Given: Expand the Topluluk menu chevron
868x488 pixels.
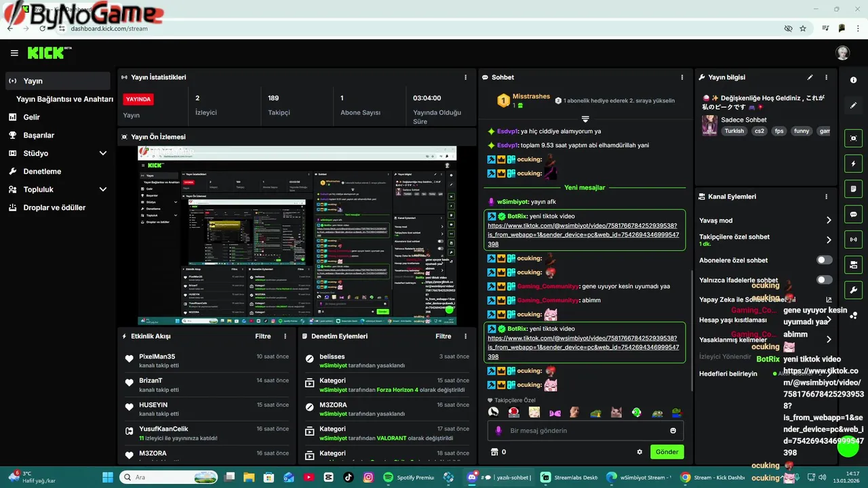Looking at the screenshot, I should (103, 190).
